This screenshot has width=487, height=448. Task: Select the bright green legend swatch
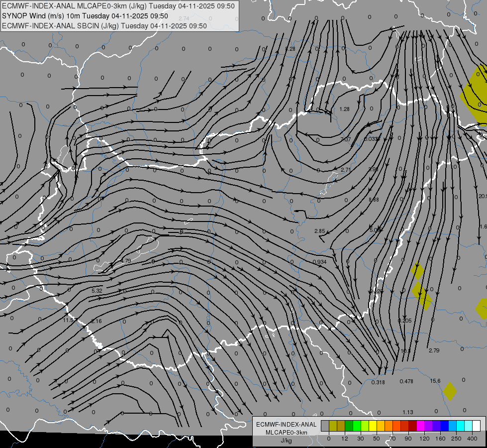[357, 426]
